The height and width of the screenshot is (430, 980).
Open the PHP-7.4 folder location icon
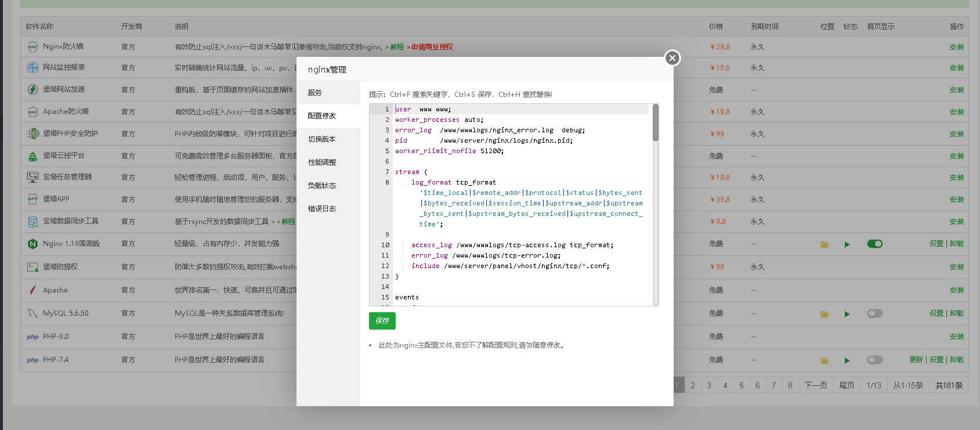pyautogui.click(x=824, y=360)
